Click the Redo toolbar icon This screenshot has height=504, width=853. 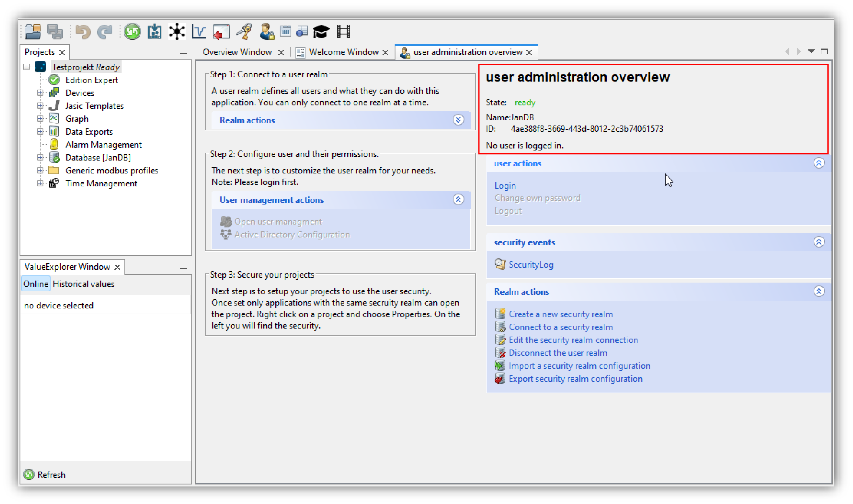[x=104, y=32]
